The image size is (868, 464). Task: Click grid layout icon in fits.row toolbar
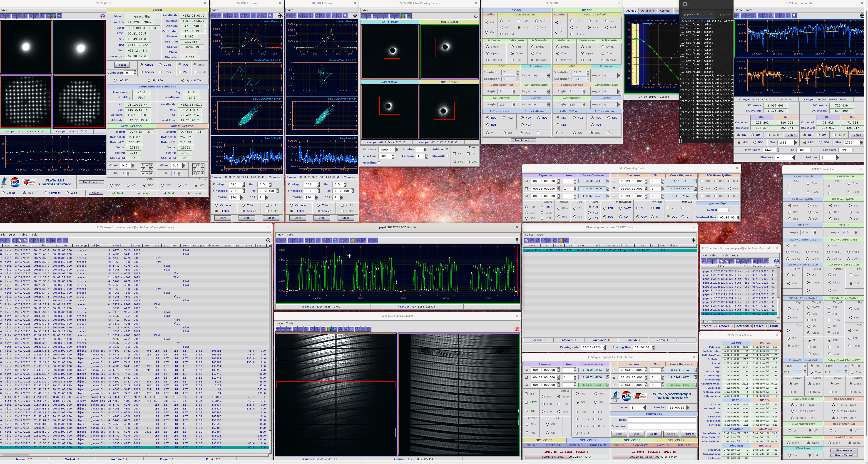point(358,240)
